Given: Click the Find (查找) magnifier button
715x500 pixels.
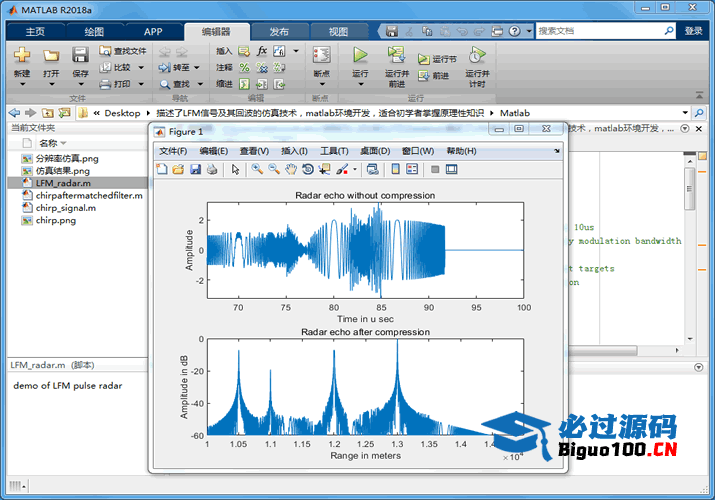Looking at the screenshot, I should click(175, 84).
